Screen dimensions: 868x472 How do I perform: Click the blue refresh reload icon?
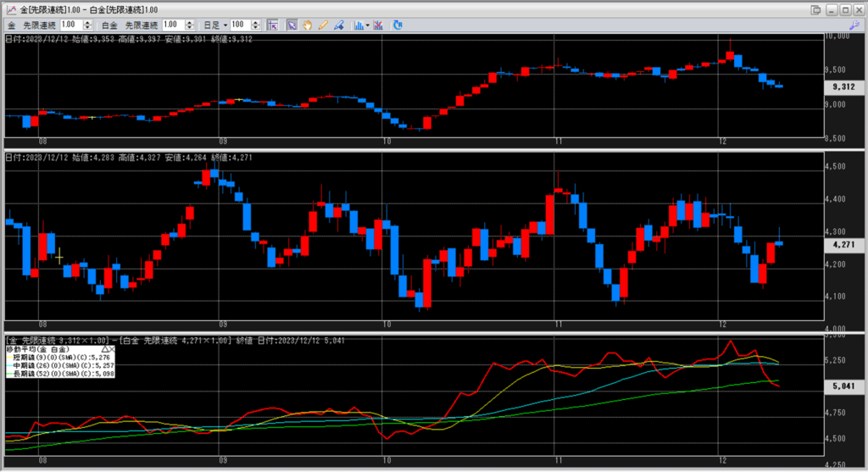coord(398,25)
